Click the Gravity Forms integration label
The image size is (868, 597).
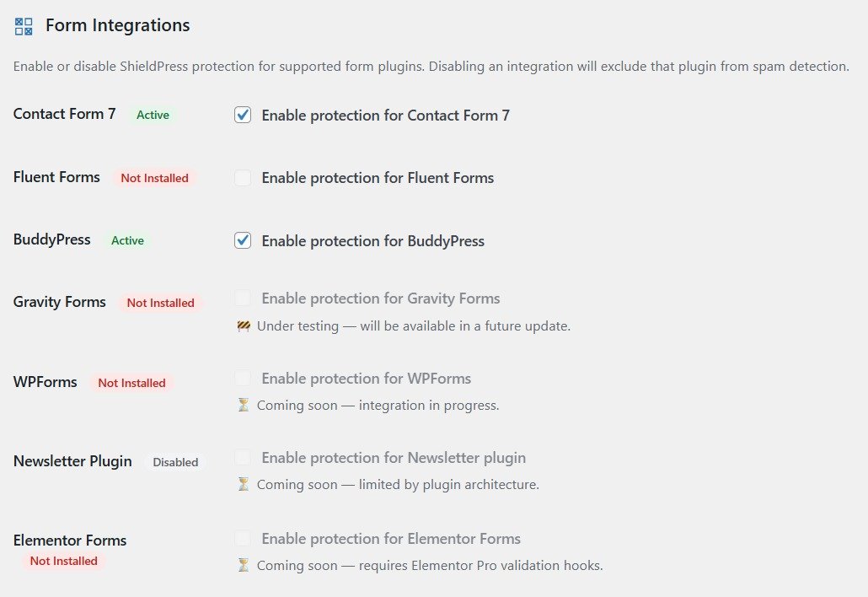[x=59, y=301]
